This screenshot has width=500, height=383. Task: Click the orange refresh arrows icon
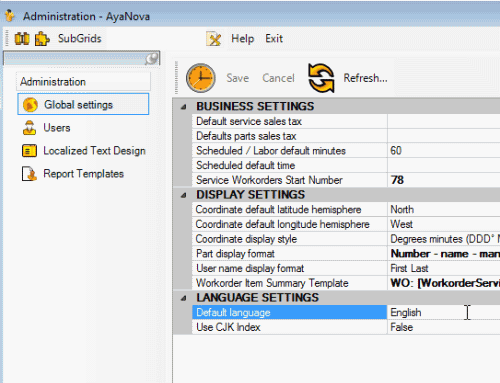[321, 78]
